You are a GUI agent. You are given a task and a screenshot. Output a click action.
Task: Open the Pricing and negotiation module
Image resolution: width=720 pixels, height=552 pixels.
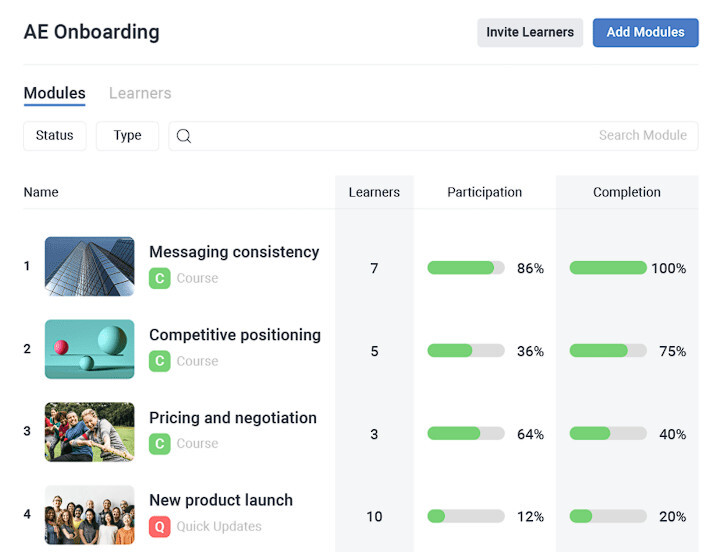coord(233,418)
